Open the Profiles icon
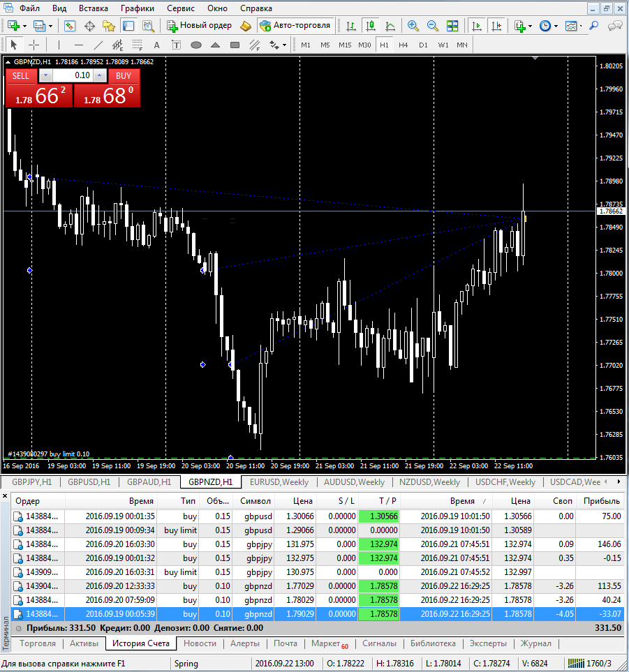Viewport: 629px width, 672px height. (39, 26)
